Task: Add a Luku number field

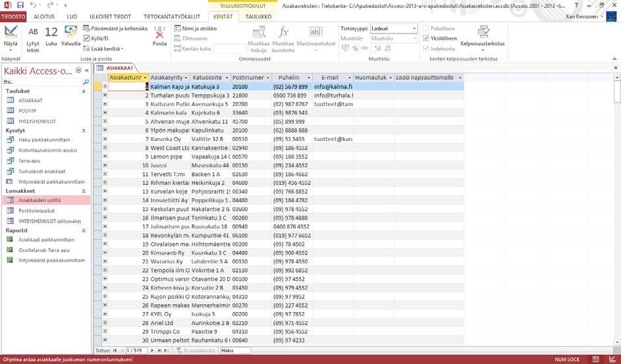Action: click(51, 36)
